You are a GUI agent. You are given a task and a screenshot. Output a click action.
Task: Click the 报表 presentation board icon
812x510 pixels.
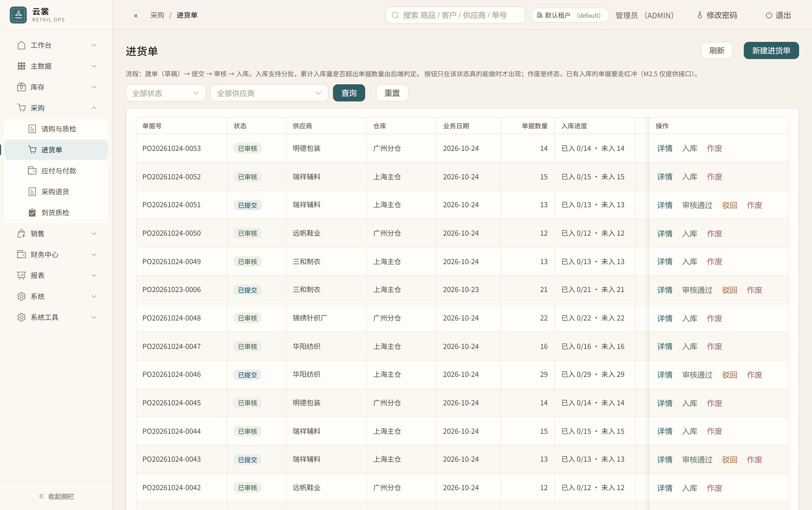pyautogui.click(x=21, y=275)
